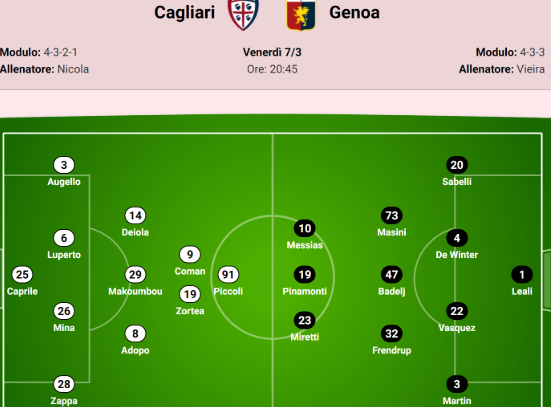Select Mina's number 26 badge

point(64,311)
